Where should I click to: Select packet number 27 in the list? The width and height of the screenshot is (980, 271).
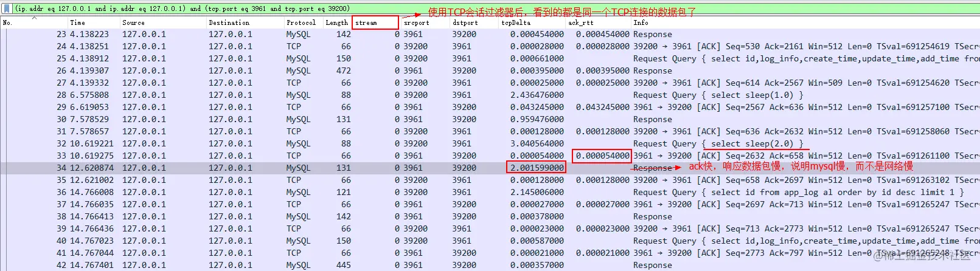[490, 83]
